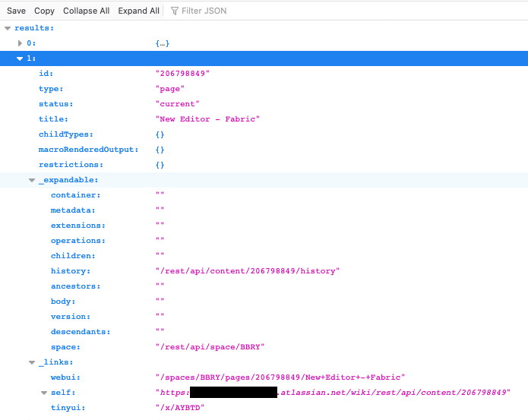Select the title key
This screenshot has width=528, height=420.
[53, 119]
